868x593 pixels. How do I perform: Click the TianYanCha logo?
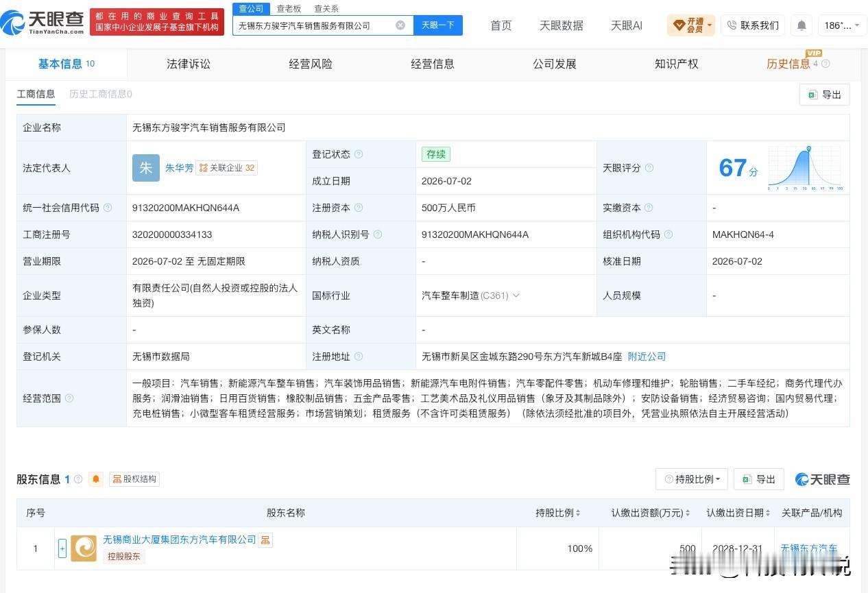[43, 22]
